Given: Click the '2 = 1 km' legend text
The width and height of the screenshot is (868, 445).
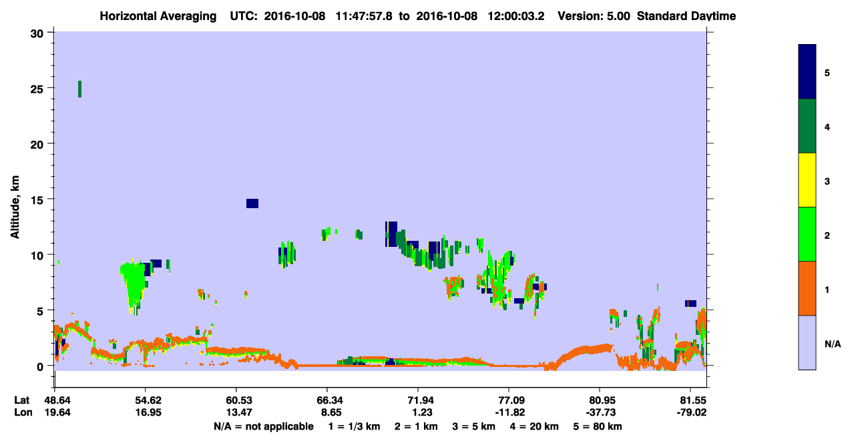Looking at the screenshot, I should point(416,426).
